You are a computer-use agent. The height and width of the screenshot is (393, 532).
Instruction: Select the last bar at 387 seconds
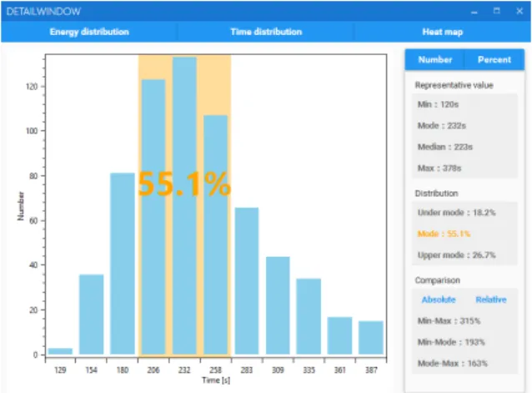(x=371, y=338)
